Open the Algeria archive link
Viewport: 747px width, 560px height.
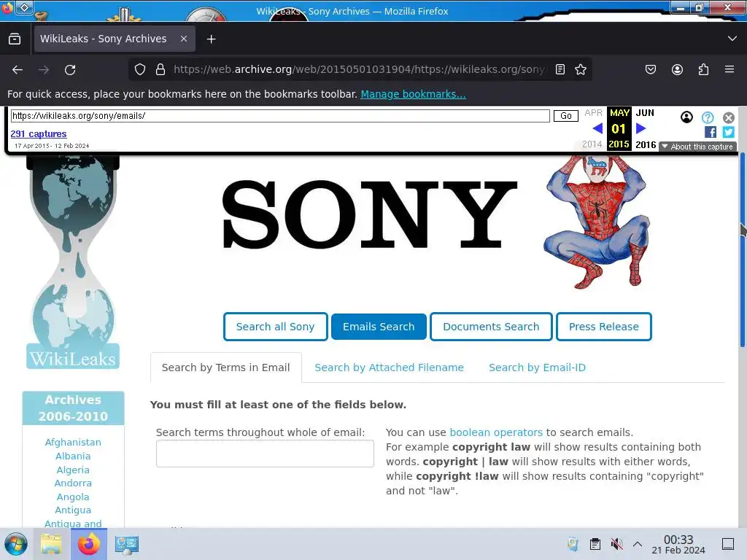point(73,470)
